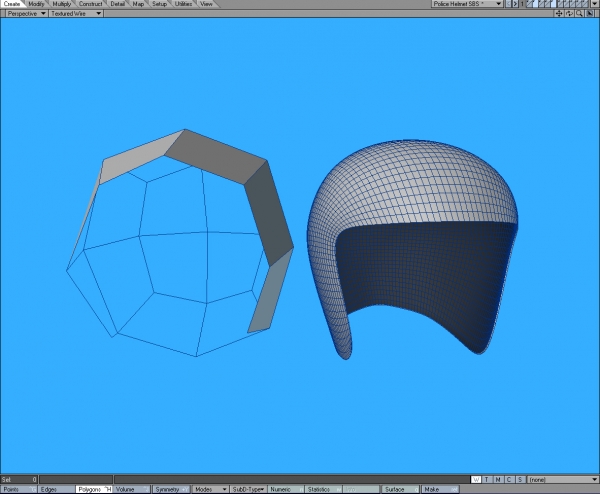Open the Statistics panel

tap(324, 489)
